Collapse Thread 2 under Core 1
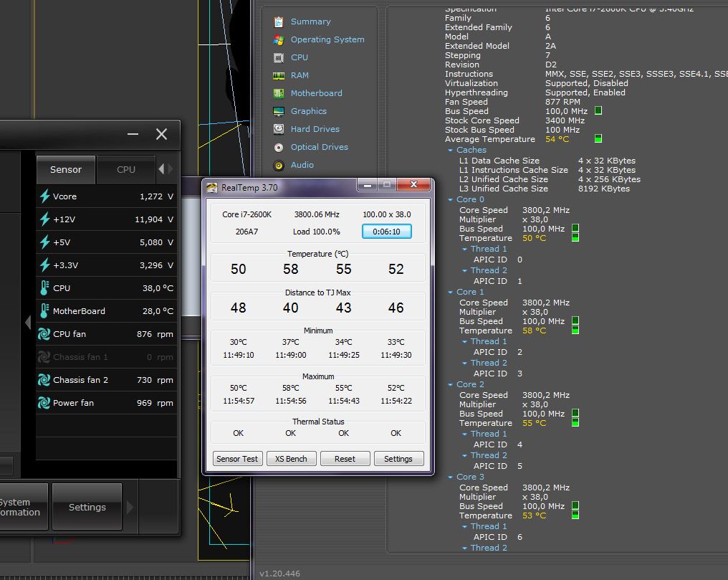The width and height of the screenshot is (728, 580). tap(464, 363)
